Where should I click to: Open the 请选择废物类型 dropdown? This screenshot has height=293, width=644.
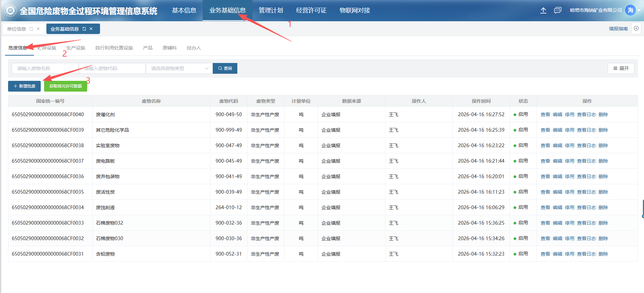coord(179,68)
